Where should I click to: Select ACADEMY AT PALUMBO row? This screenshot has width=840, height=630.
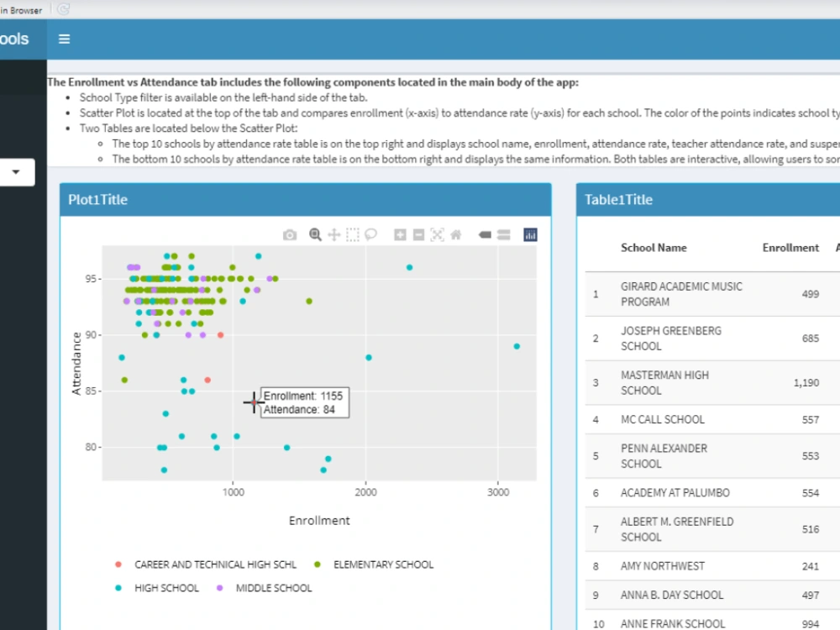(712, 493)
